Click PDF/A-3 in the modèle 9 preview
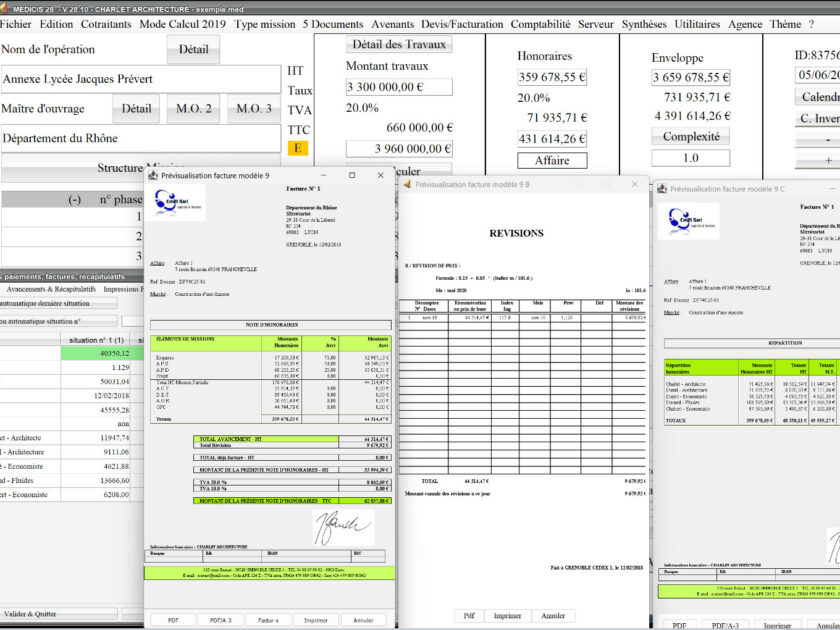The image size is (840, 630). (221, 620)
